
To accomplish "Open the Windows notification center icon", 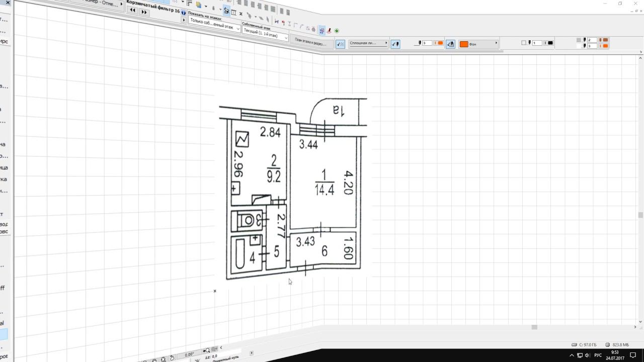I will tap(633, 355).
